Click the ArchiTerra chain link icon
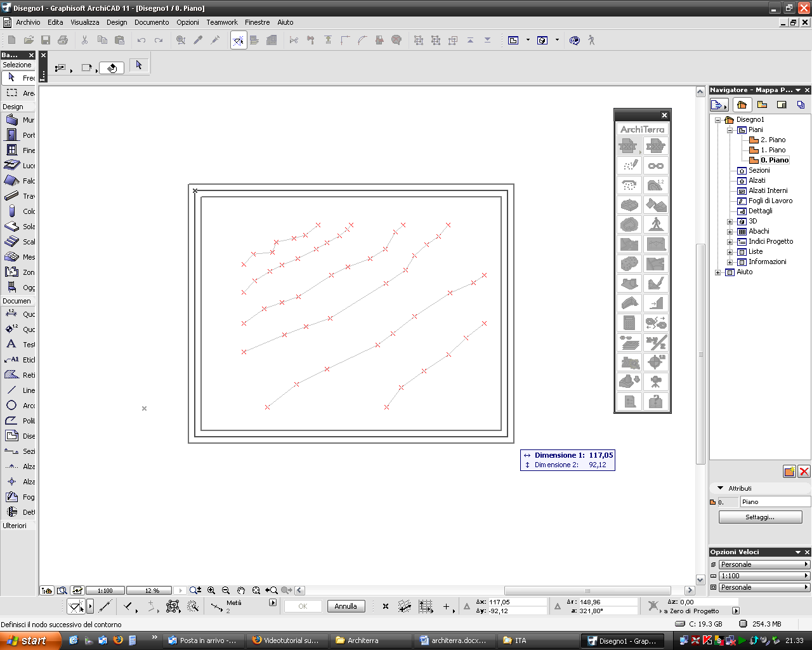 655,166
